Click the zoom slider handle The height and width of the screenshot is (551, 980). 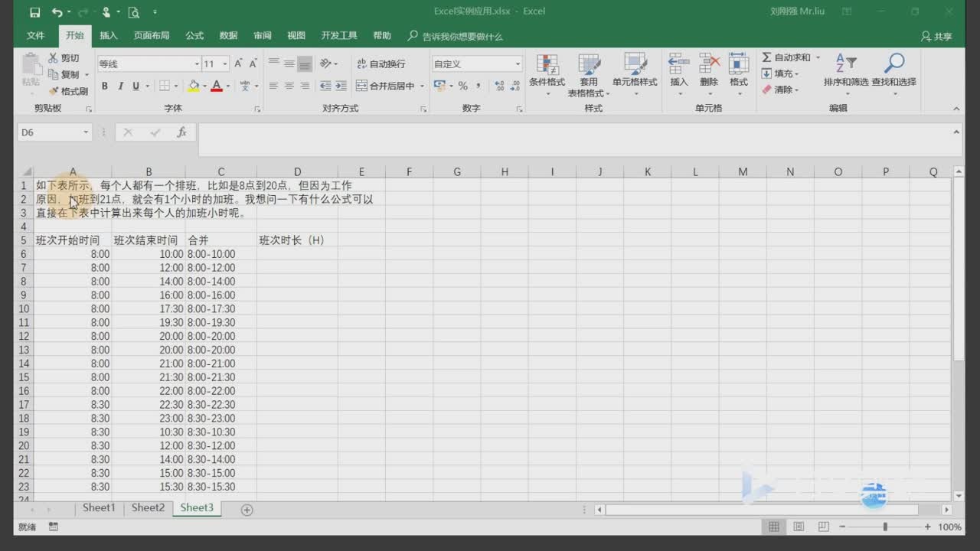(885, 527)
